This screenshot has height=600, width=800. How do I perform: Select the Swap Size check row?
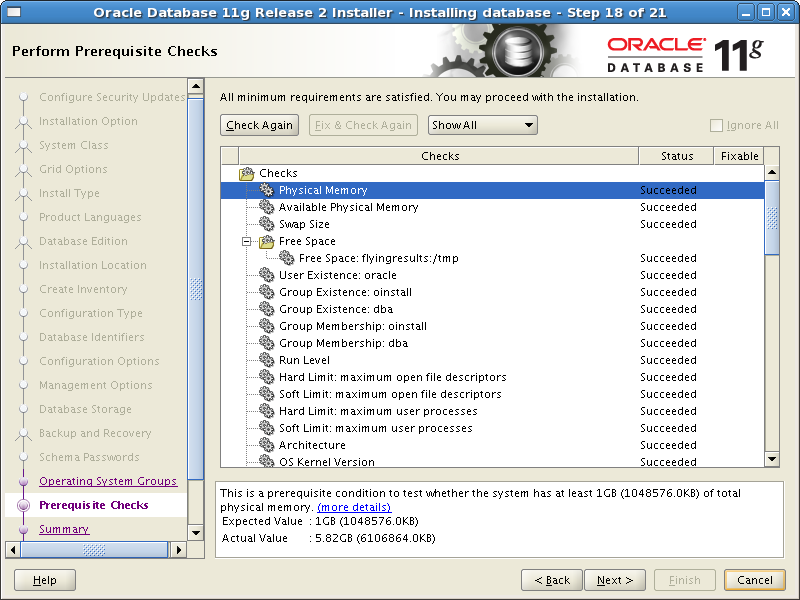(492, 223)
